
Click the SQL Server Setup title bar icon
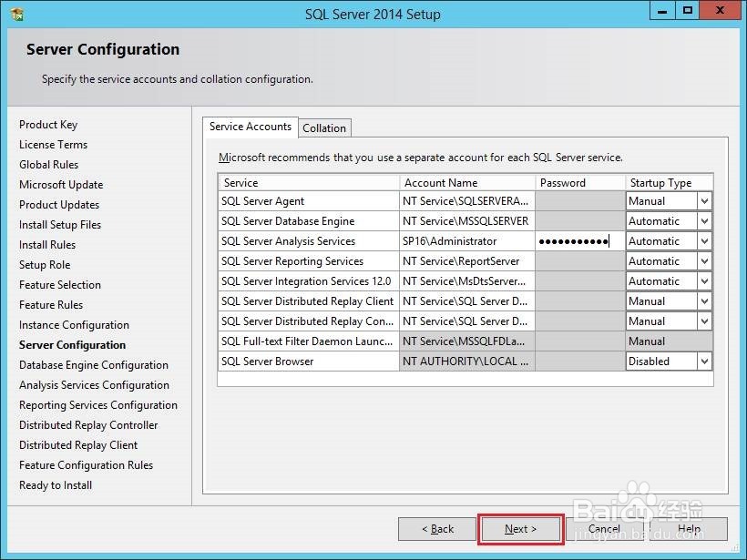[16, 14]
